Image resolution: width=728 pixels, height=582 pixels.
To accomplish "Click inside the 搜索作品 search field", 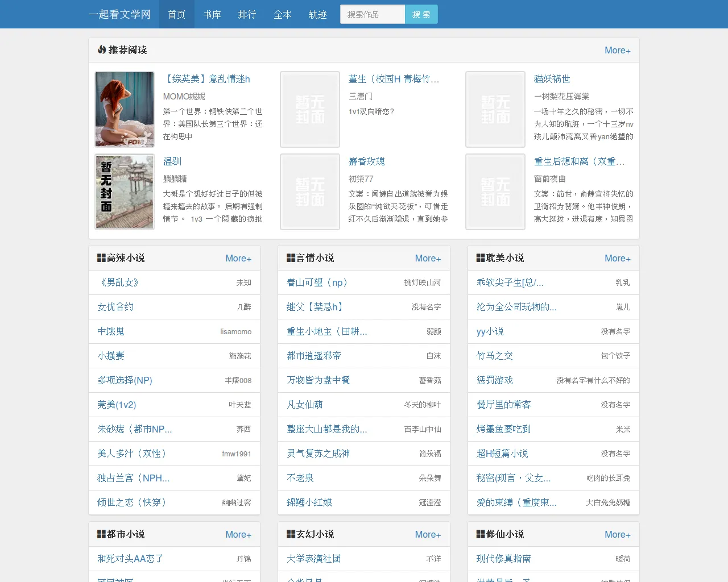I will coord(372,14).
